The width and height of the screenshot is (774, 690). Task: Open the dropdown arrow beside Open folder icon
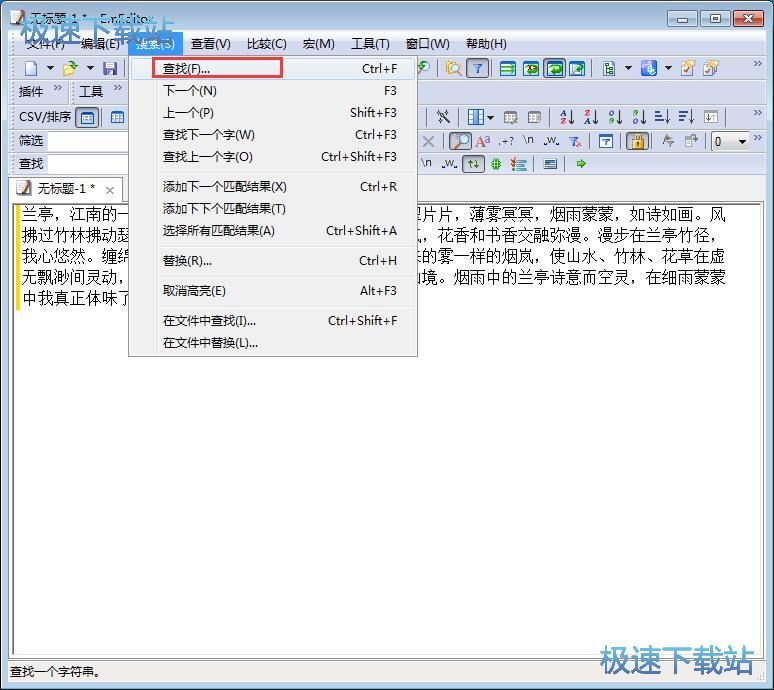pyautogui.click(x=90, y=68)
